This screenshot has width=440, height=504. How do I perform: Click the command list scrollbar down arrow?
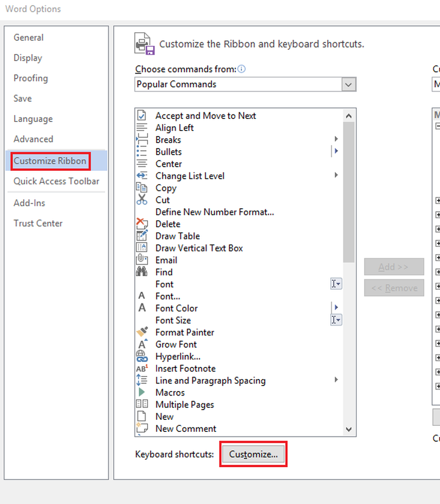[x=349, y=429]
